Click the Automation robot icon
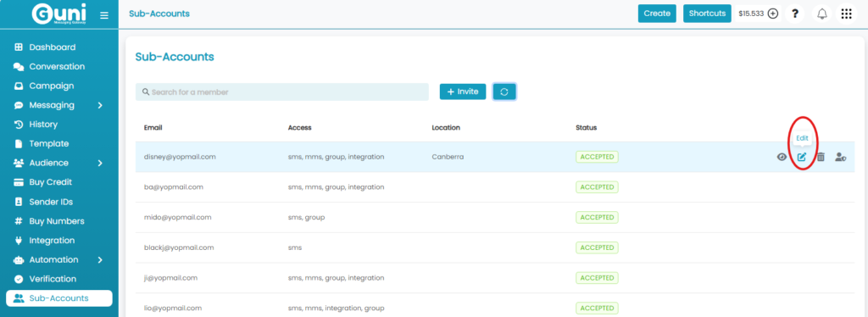 (19, 260)
